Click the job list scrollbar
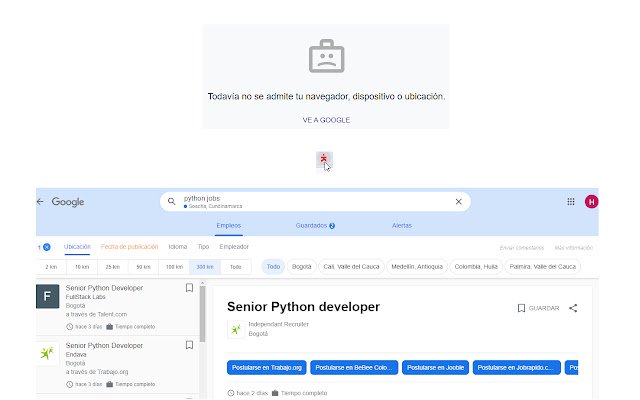The image size is (640, 400). tap(202, 313)
